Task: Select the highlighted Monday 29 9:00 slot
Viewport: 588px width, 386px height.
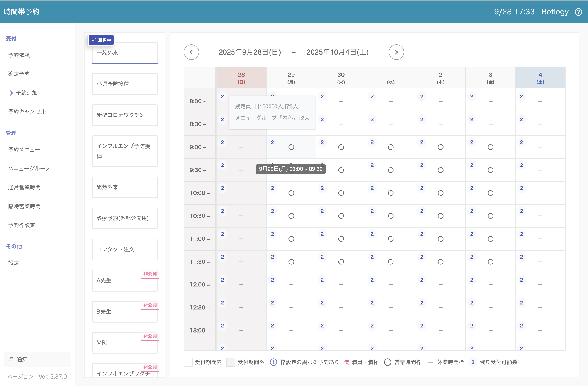Action: 291,147
